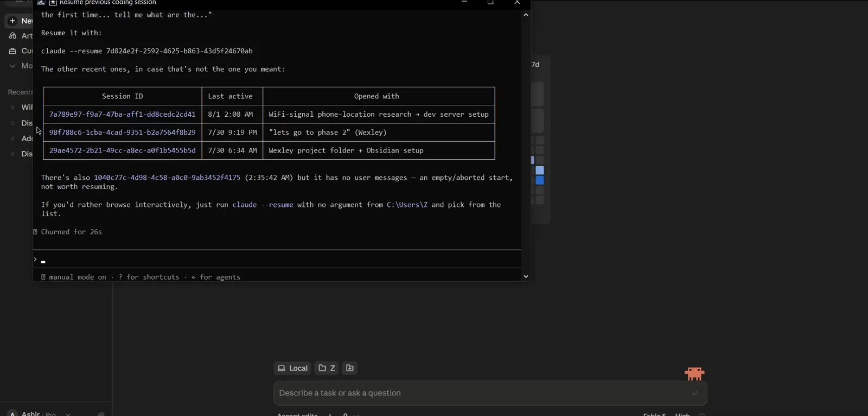Click the "Churned for 26s" status text

pyautogui.click(x=72, y=232)
